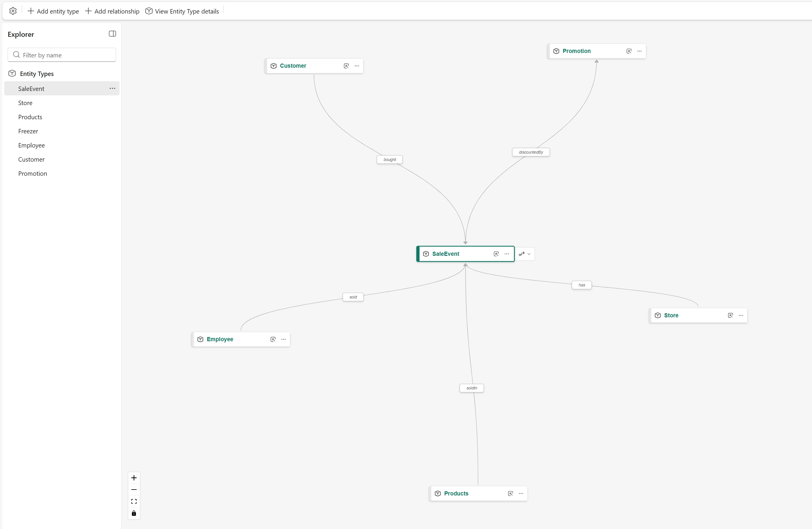Click the Store node cube icon

pos(658,316)
